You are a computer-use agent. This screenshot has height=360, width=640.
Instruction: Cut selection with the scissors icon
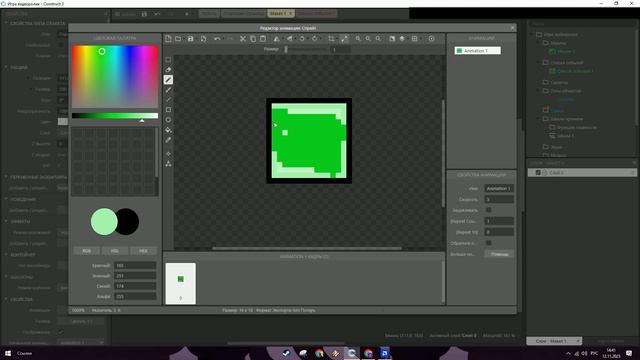(243, 39)
